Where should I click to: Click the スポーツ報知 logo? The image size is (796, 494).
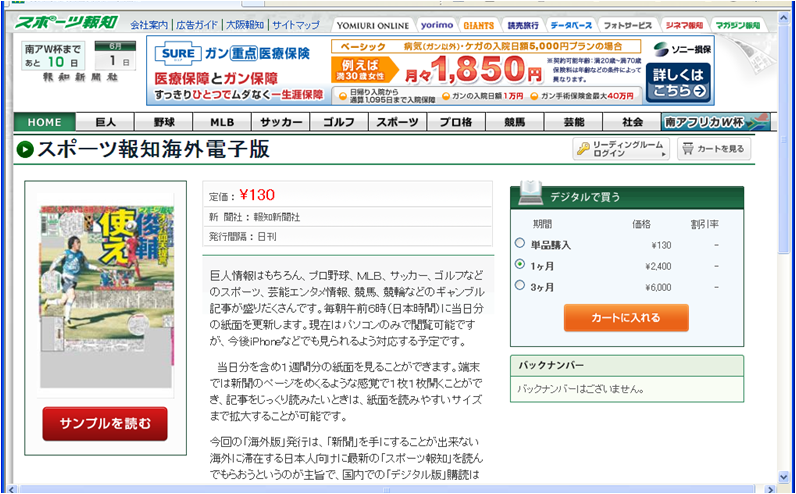66,23
